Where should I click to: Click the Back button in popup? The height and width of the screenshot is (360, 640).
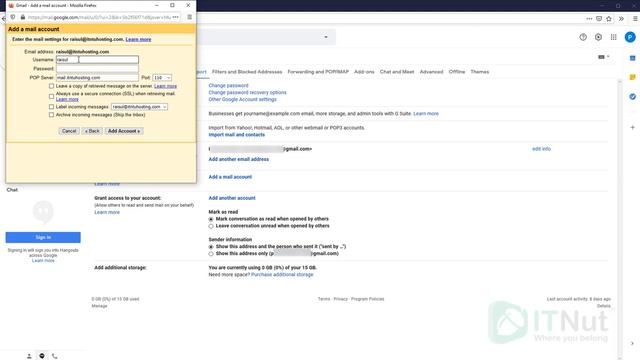pos(92,131)
